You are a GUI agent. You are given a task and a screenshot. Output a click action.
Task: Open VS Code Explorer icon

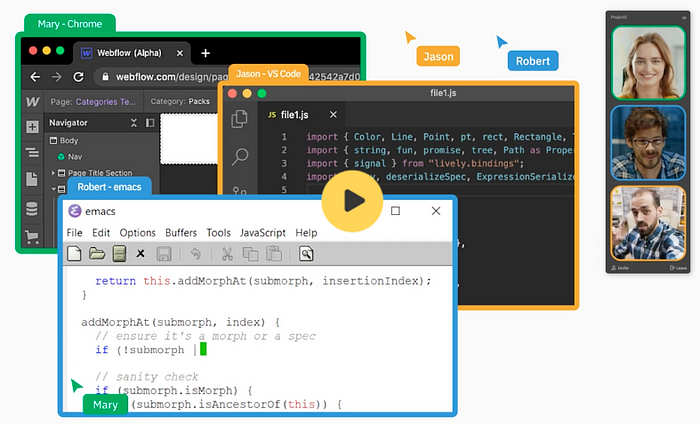[240, 119]
